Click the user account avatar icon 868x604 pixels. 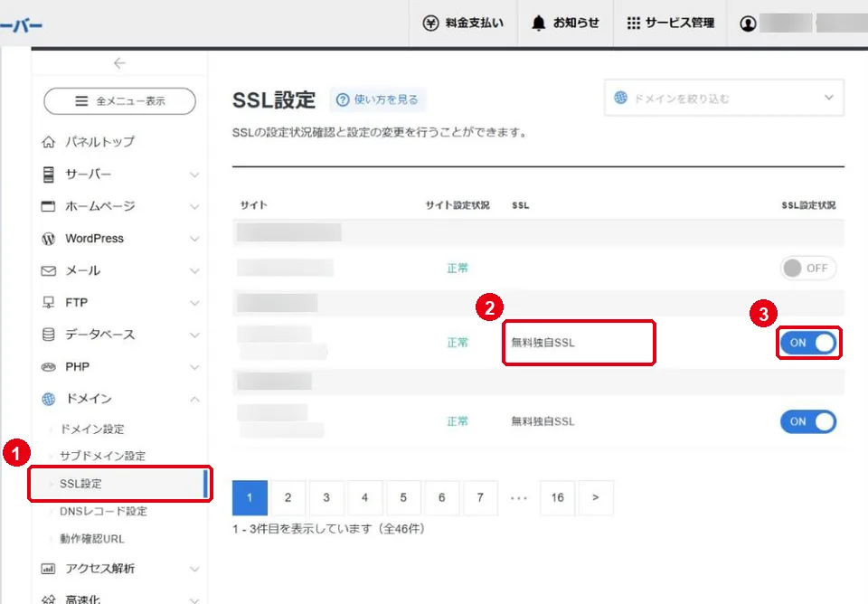[x=748, y=24]
